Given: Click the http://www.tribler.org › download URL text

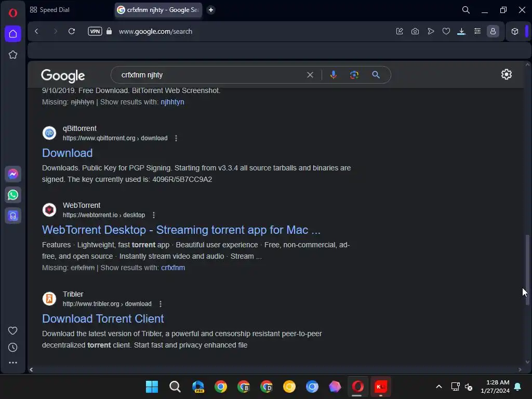Looking at the screenshot, I should coord(107,304).
